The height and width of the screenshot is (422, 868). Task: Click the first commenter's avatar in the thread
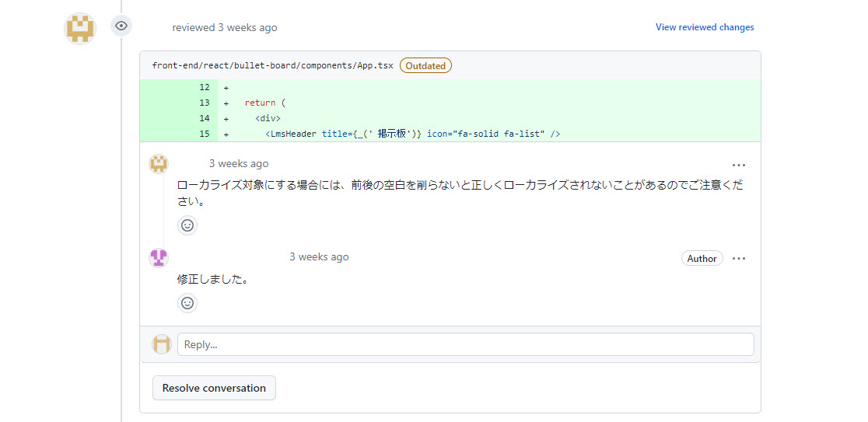[x=159, y=164]
